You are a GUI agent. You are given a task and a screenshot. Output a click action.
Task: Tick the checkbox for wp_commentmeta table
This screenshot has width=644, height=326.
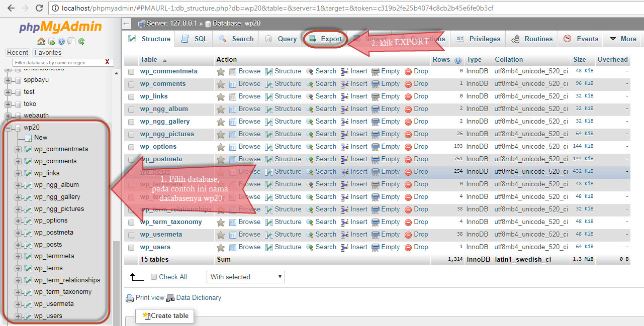(x=131, y=72)
